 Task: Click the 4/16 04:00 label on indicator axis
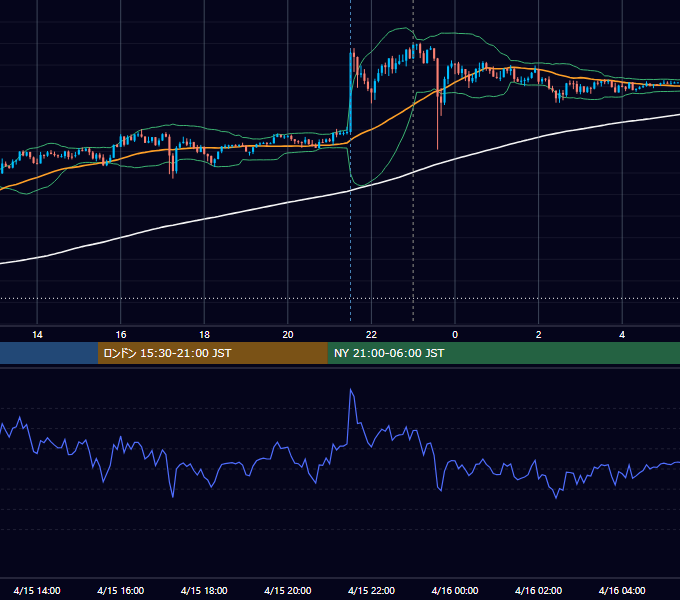622,590
